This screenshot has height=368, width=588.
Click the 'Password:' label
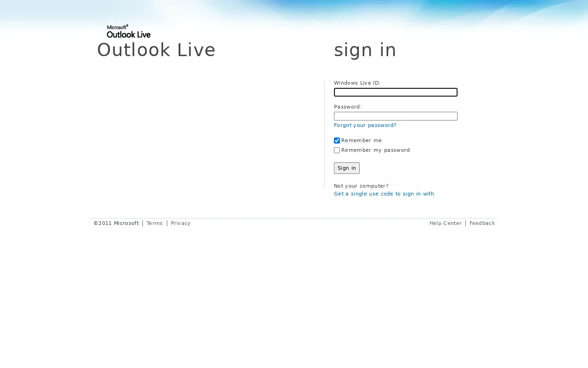348,107
